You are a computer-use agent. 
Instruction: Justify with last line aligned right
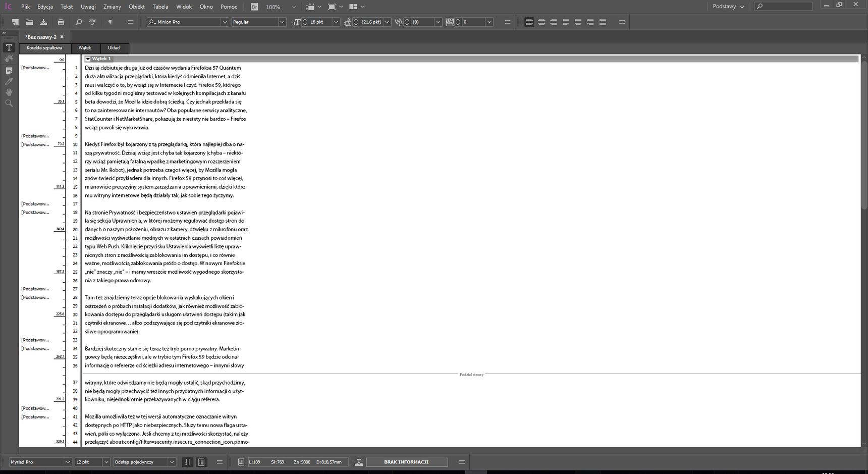(590, 22)
